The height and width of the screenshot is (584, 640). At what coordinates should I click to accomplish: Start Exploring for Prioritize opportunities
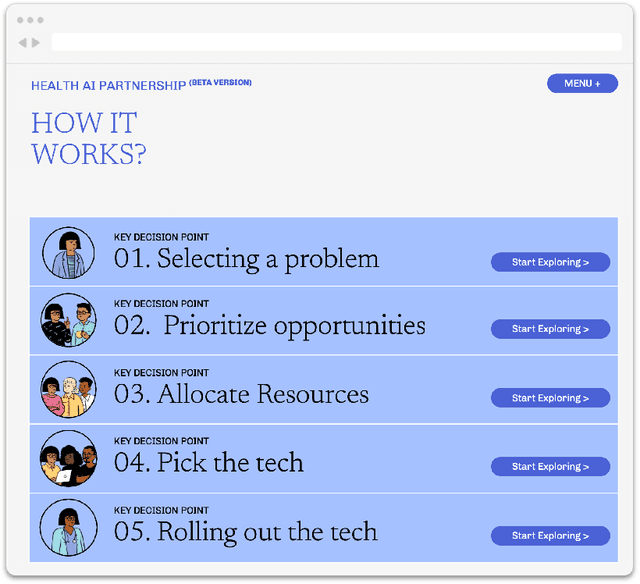point(550,329)
